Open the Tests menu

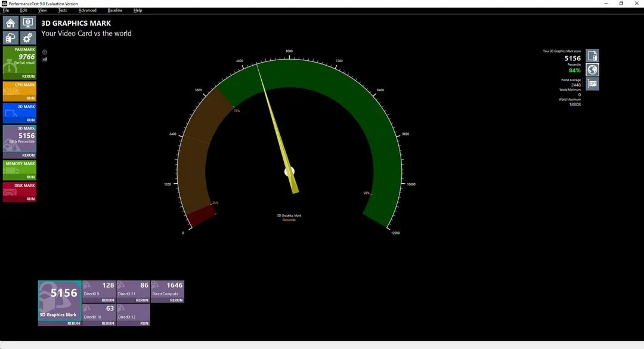63,10
